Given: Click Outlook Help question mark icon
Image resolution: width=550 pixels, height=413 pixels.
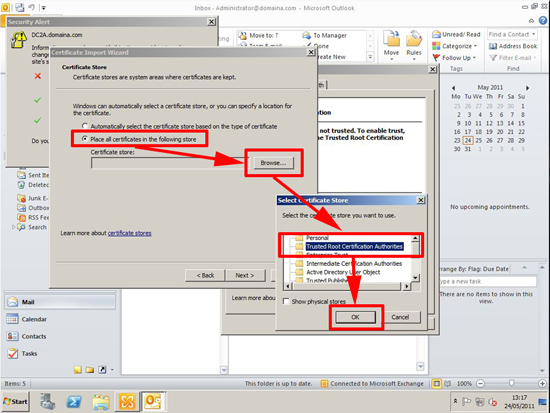Looking at the screenshot, I should click(543, 21).
